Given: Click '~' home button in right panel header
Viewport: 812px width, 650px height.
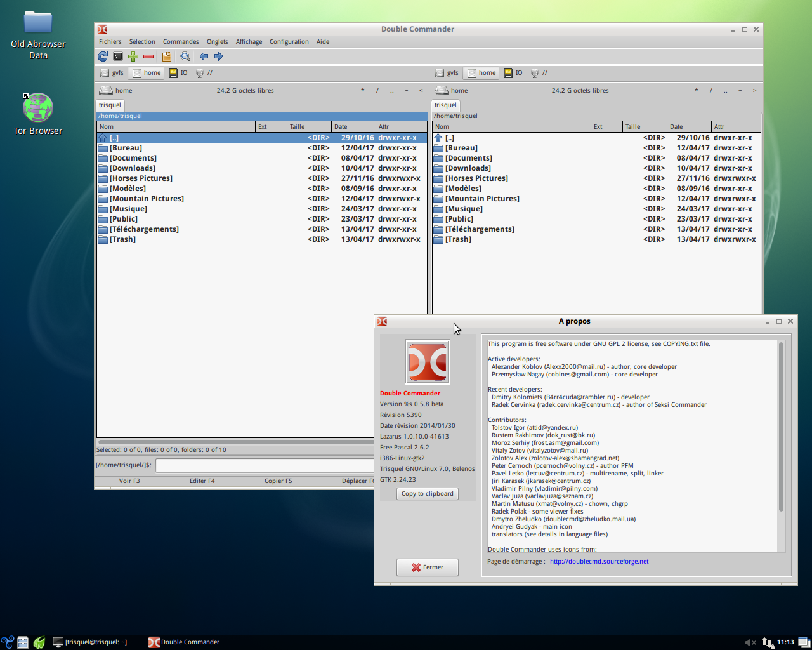Looking at the screenshot, I should coord(740,90).
